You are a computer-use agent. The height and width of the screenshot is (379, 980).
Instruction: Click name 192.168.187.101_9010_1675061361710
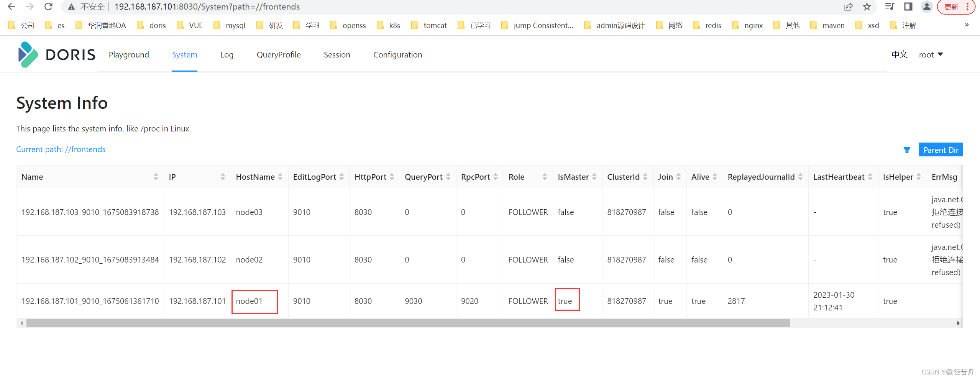tap(90, 301)
